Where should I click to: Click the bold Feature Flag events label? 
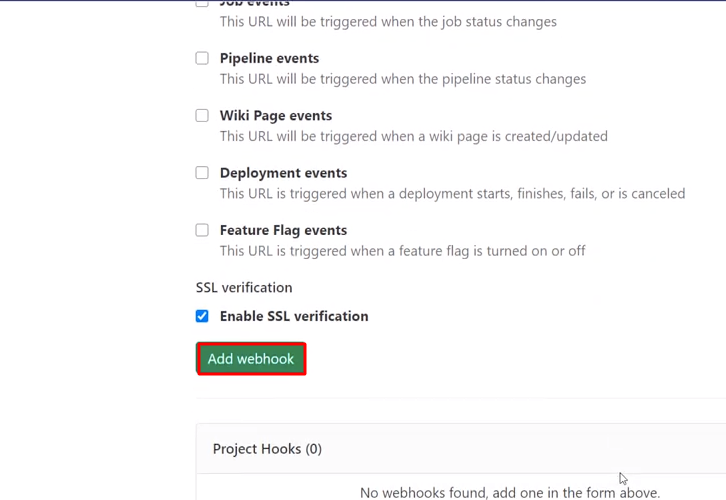283,230
